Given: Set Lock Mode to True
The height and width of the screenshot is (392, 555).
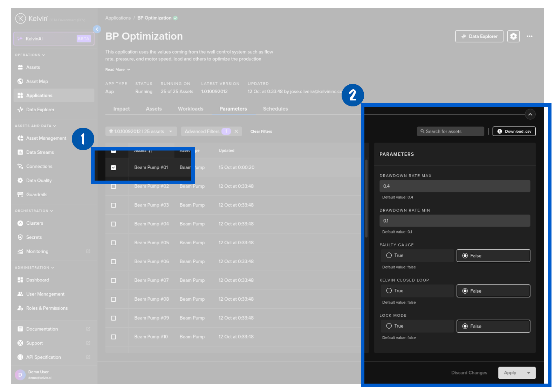Looking at the screenshot, I should pyautogui.click(x=389, y=326).
